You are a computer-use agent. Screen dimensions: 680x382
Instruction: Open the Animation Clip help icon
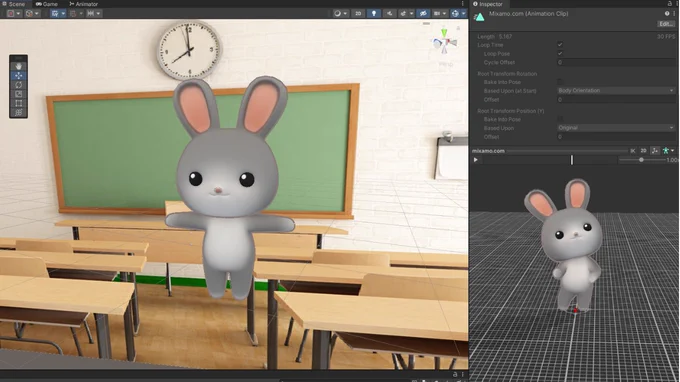pos(667,13)
